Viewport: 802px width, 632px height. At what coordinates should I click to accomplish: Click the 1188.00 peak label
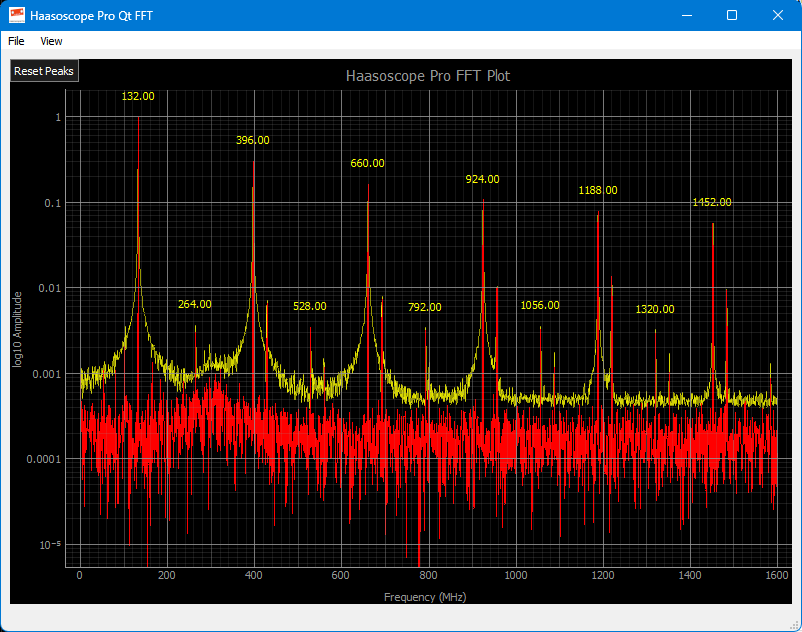(x=598, y=191)
